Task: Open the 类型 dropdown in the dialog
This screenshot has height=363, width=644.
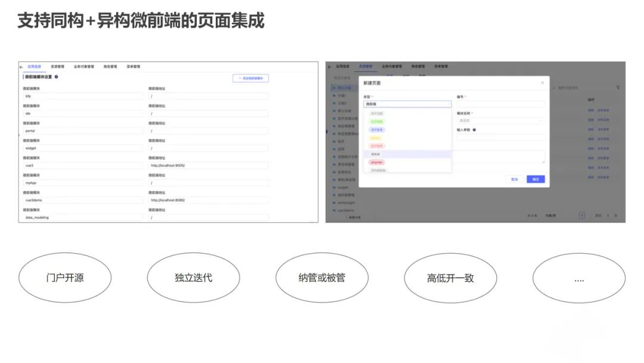Action: pyautogui.click(x=407, y=104)
